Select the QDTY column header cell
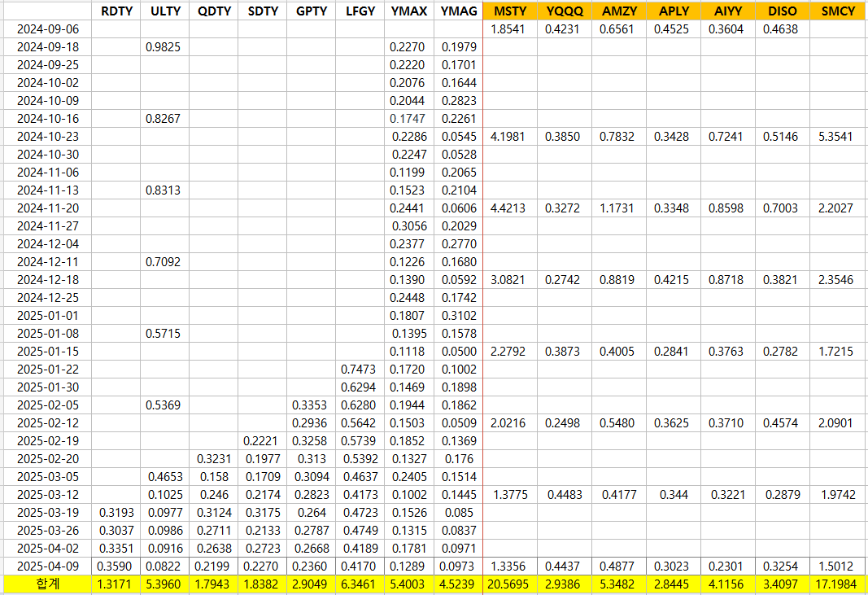The image size is (868, 595). click(x=214, y=11)
